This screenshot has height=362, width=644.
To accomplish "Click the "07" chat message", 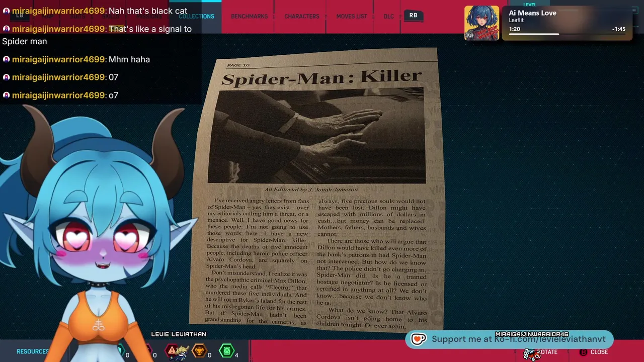I will [x=113, y=77].
